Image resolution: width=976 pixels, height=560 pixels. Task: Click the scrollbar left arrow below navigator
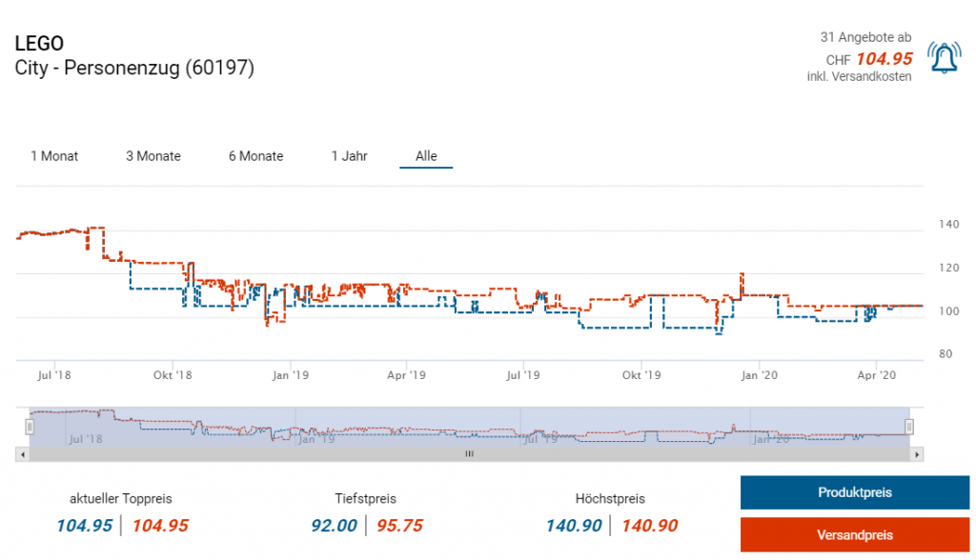[x=22, y=454]
